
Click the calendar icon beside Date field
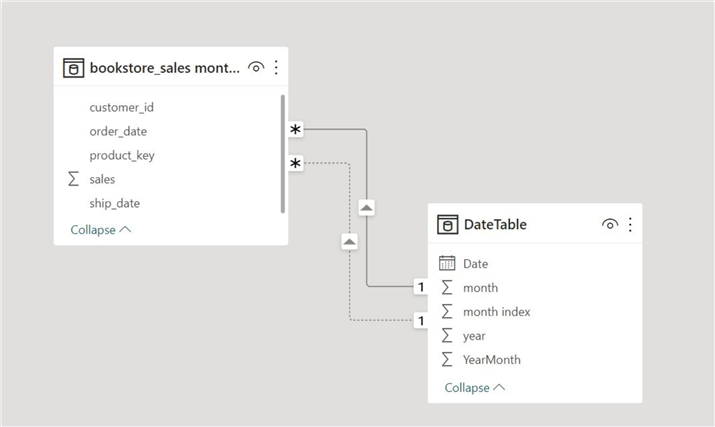tap(447, 264)
